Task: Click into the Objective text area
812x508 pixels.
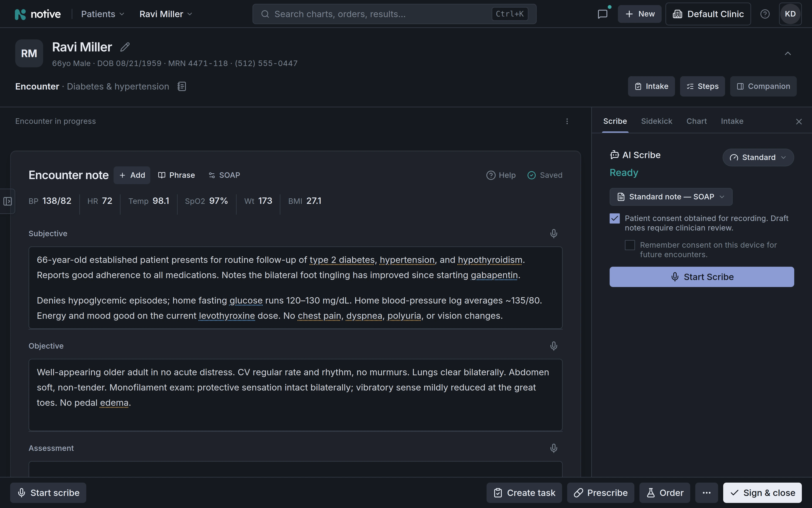Action: coord(295,395)
